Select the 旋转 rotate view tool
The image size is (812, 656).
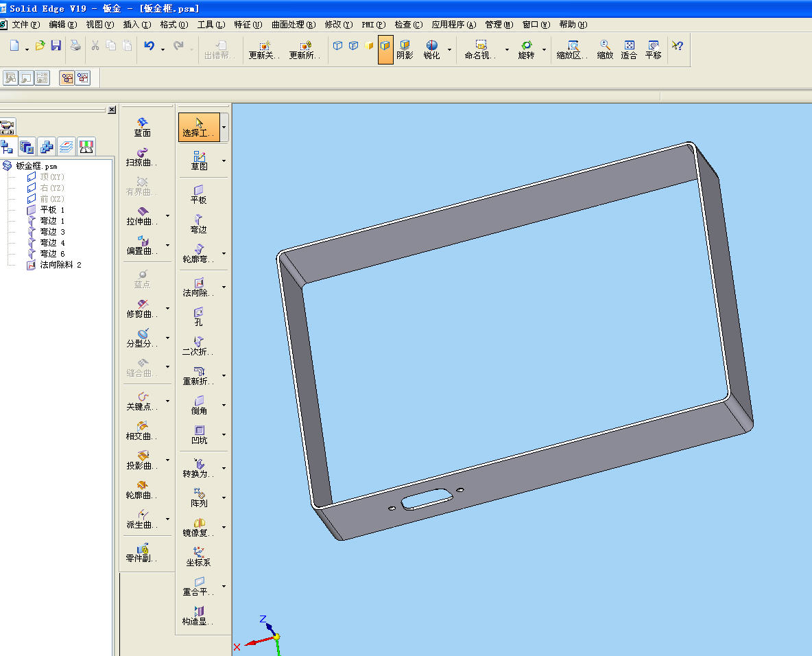(526, 49)
